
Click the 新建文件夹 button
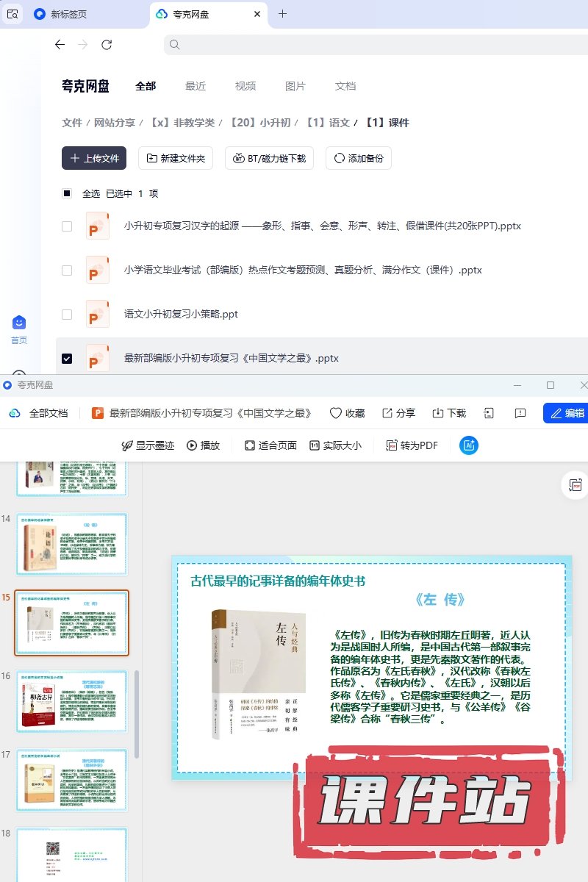176,158
